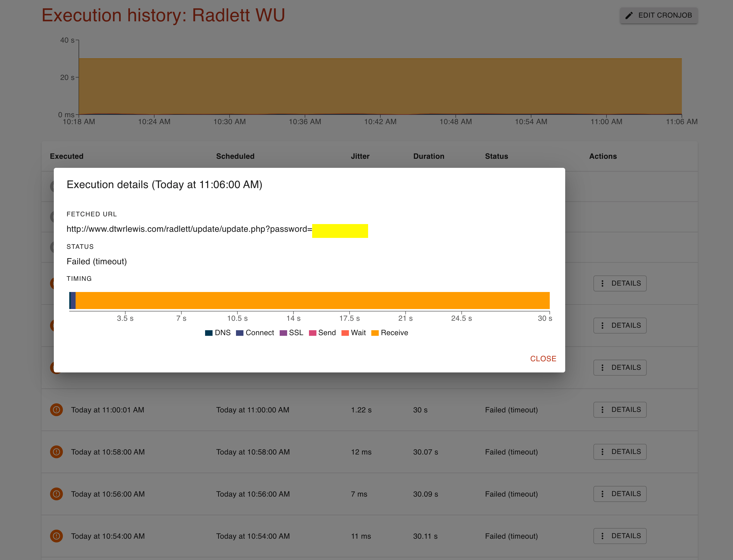This screenshot has width=733, height=560.
Task: Click the 7 ms jitter value
Action: (359, 494)
